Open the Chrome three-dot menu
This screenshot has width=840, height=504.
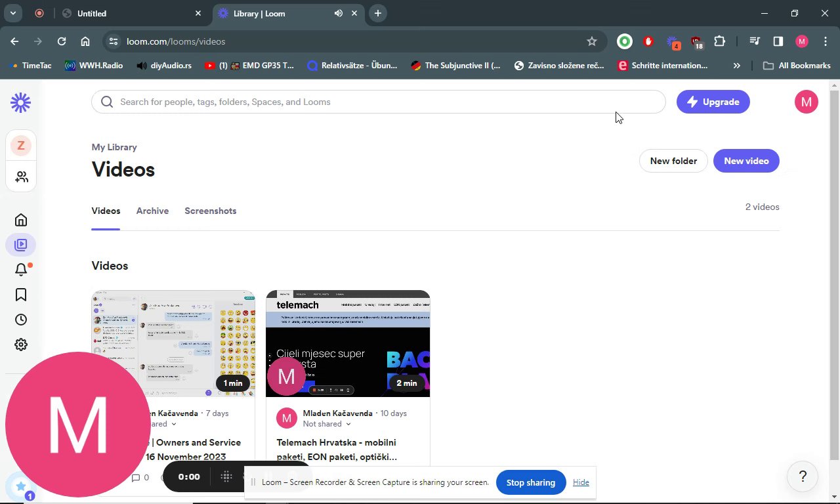pyautogui.click(x=826, y=41)
